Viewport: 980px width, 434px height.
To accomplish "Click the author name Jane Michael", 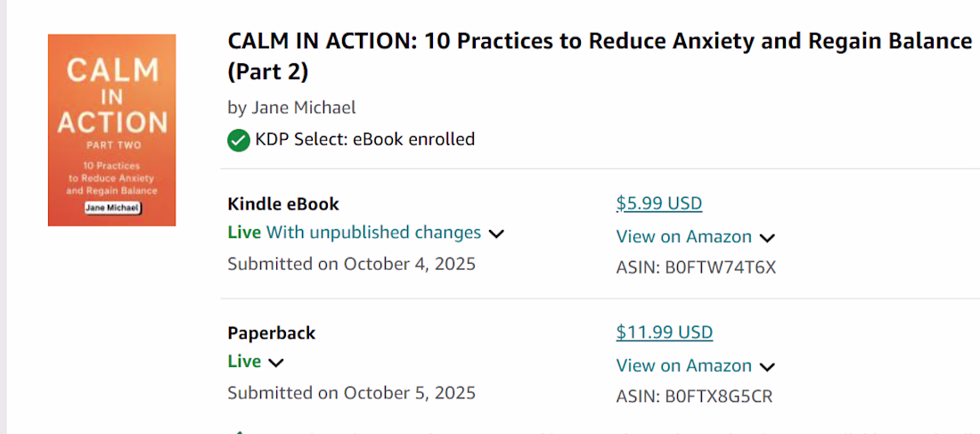I will point(304,108).
